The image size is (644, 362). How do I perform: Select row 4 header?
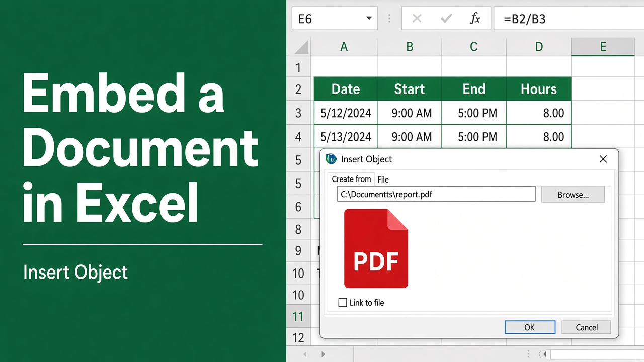pyautogui.click(x=298, y=137)
